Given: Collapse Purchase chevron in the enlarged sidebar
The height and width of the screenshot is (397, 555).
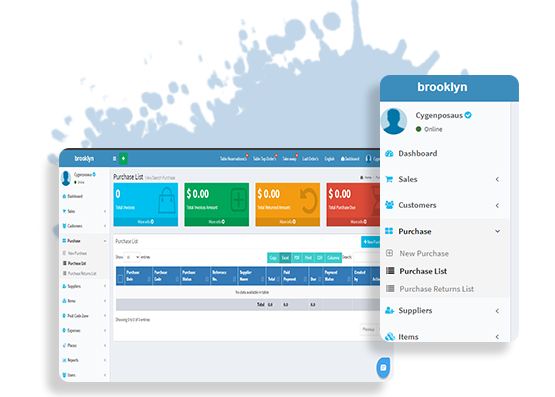Looking at the screenshot, I should tap(498, 231).
